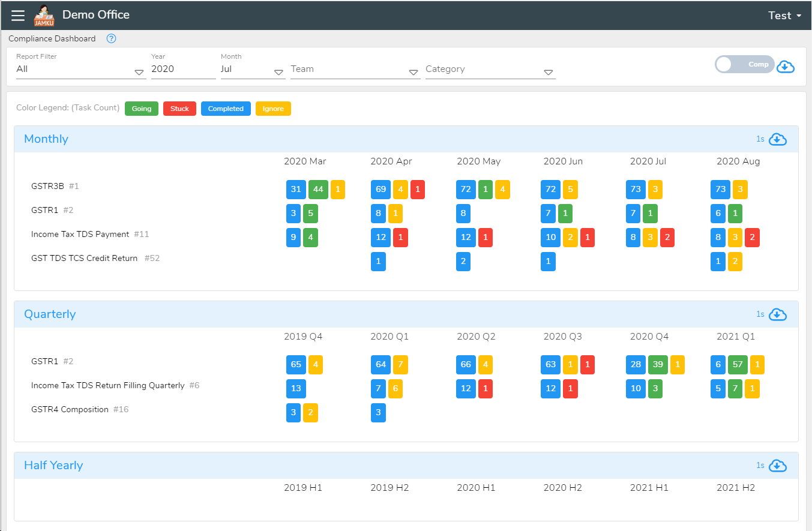
Task: Click the green Going color legend swatch
Action: (141, 109)
